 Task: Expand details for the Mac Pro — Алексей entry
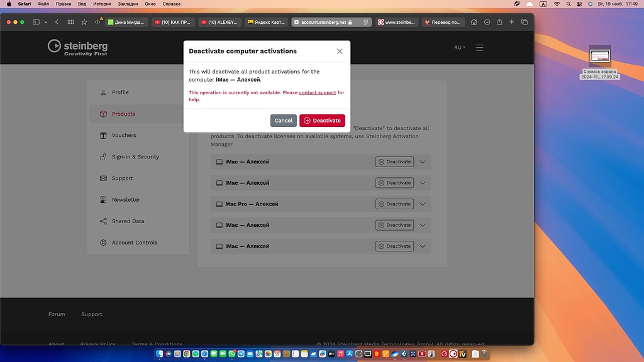(423, 204)
